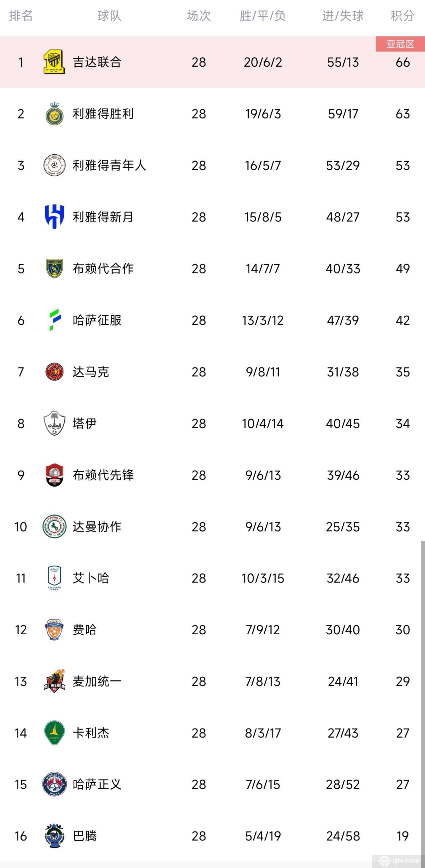Click the 塔伊 palm tree crest

click(54, 423)
